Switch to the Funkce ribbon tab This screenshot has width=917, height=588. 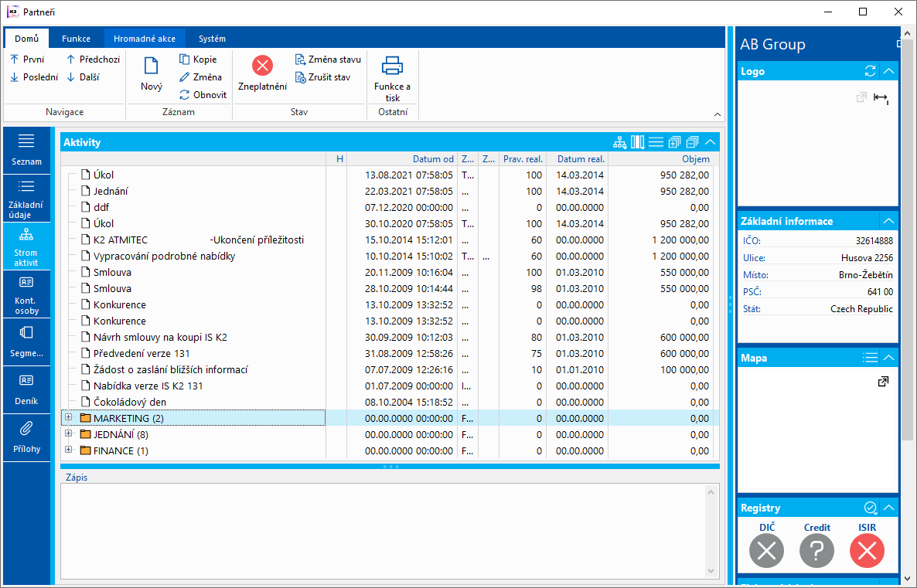coord(76,39)
